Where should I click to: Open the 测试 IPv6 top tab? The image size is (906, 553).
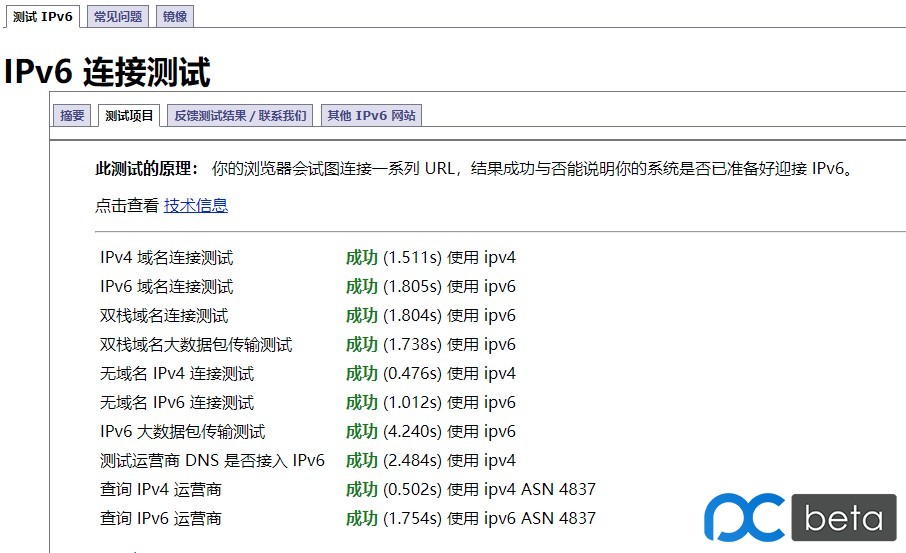click(43, 16)
